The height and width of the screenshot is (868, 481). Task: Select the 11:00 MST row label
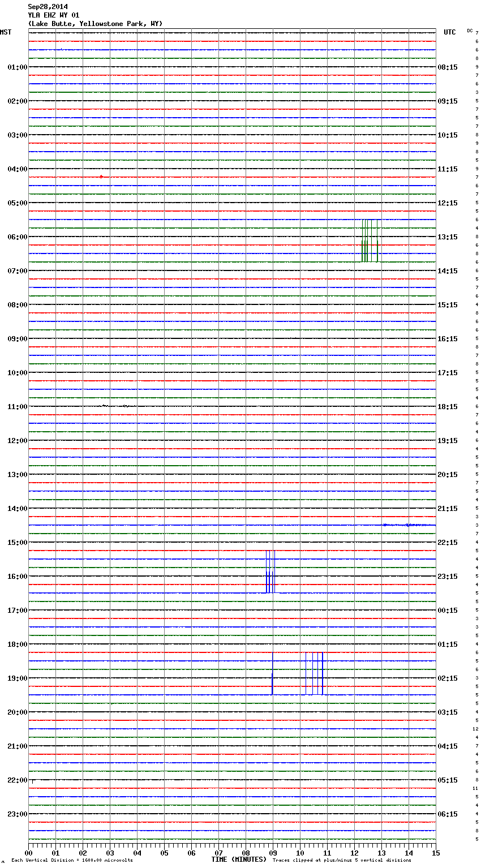[18, 407]
